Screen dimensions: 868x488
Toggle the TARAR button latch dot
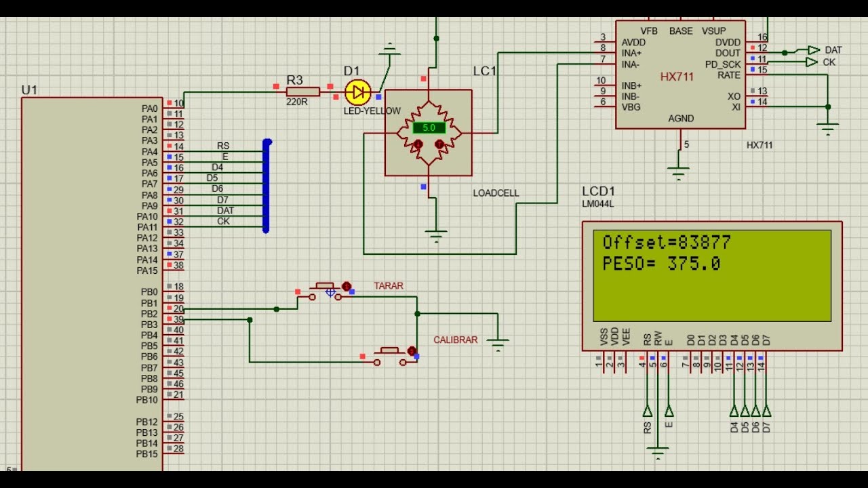tap(347, 287)
